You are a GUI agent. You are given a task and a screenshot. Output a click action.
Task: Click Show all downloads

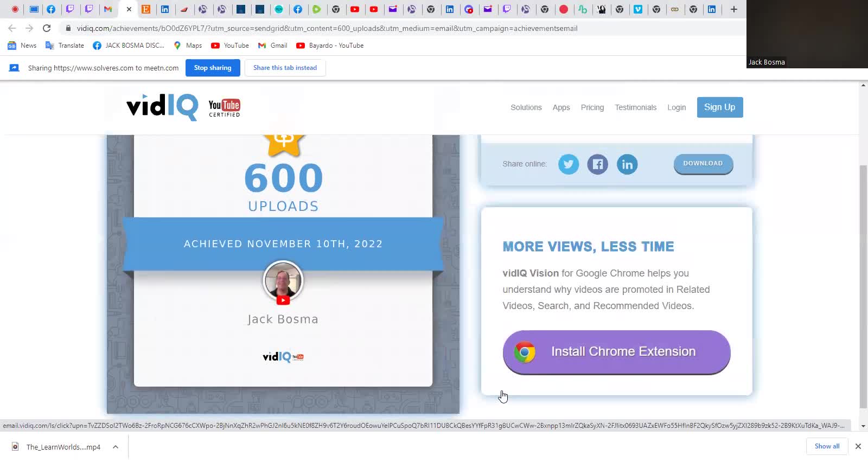(x=827, y=446)
